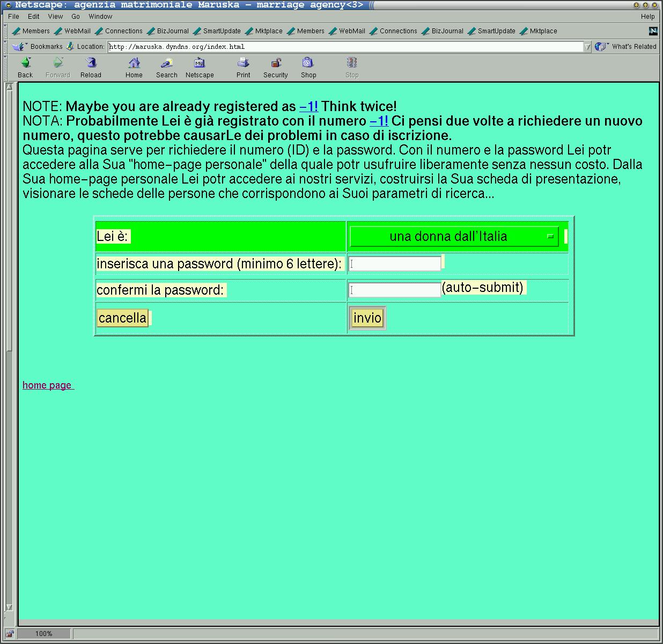Screen dimensions: 663x644
Task: Click the My Netscape toolbar icon
Action: click(200, 63)
